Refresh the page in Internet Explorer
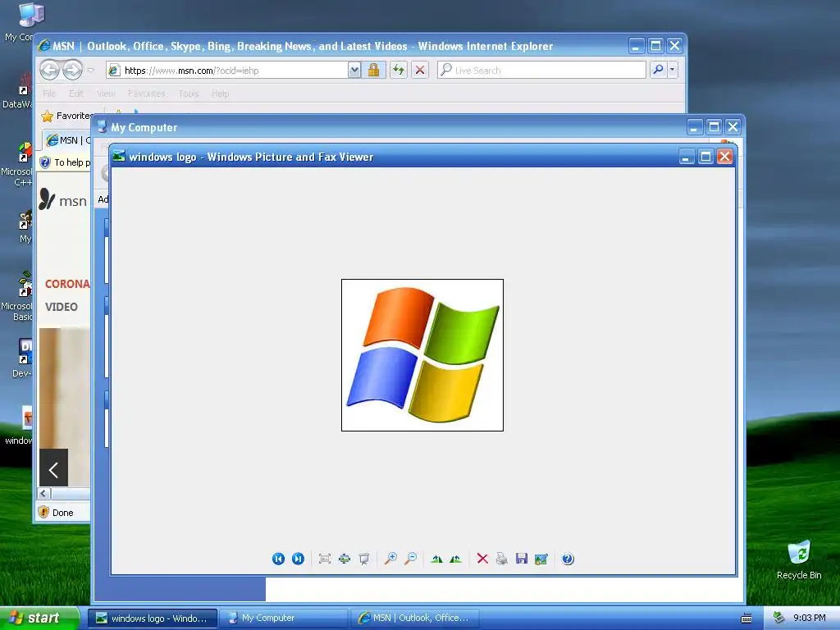Viewport: 840px width, 630px height. (x=398, y=70)
